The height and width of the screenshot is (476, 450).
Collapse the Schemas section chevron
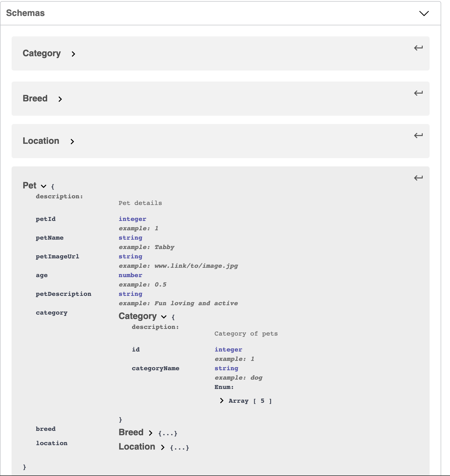pyautogui.click(x=424, y=13)
